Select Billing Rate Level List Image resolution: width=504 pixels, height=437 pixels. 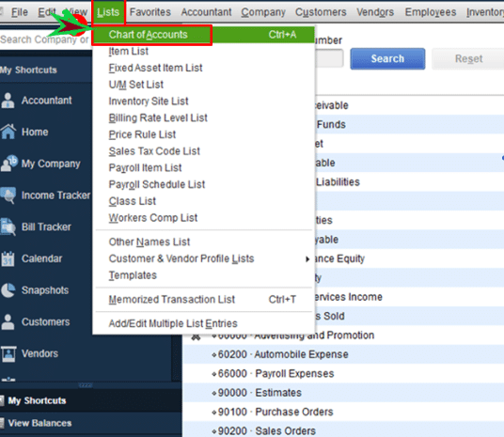203,117
